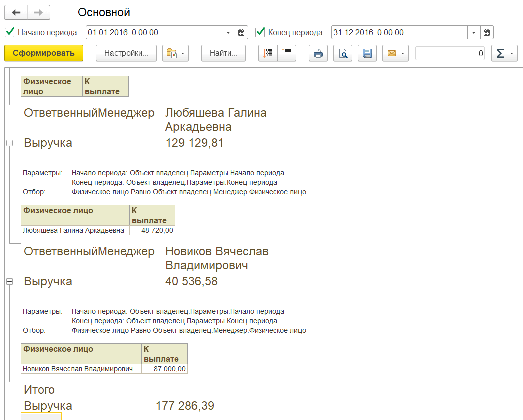The height and width of the screenshot is (420, 523).
Task: Collapse the Новиков Вячеслав Владимирович group
Action: (x=9, y=282)
